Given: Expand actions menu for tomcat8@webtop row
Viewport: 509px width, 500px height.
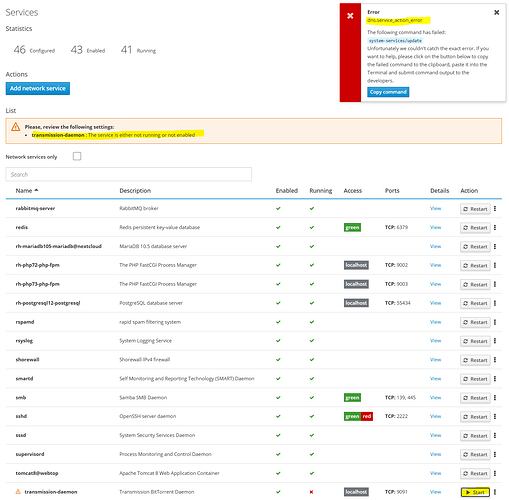Looking at the screenshot, I should tap(495, 473).
